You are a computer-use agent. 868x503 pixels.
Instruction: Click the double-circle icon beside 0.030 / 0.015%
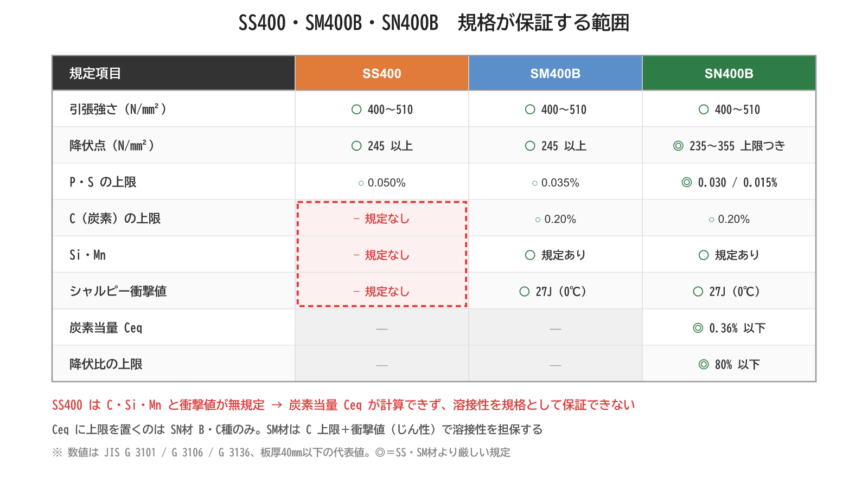[x=687, y=182]
